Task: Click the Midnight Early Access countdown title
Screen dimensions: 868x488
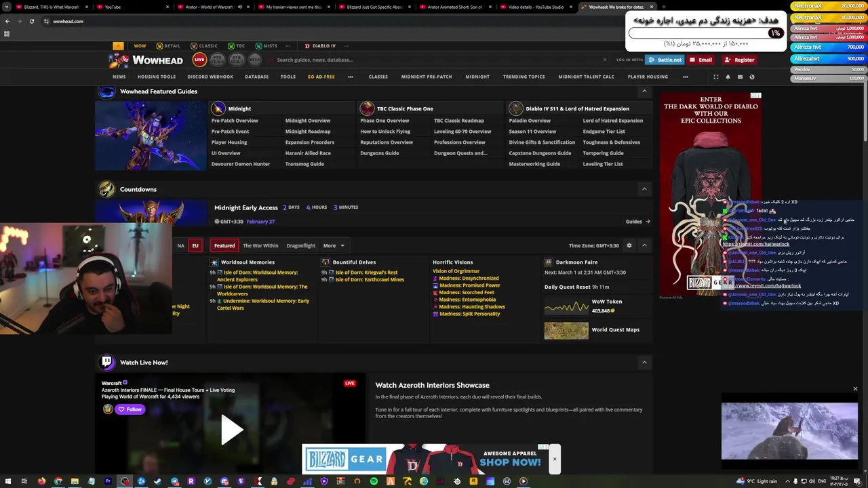Action: (x=246, y=207)
